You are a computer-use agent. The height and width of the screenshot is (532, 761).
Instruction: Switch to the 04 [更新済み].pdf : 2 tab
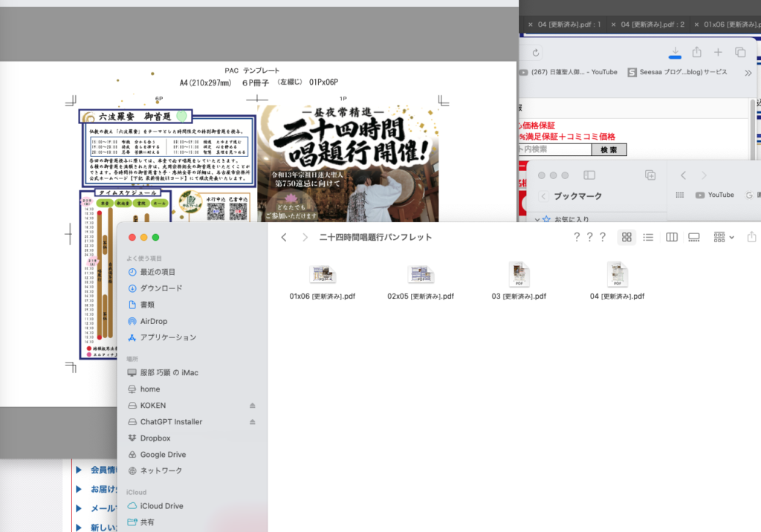[x=652, y=25]
